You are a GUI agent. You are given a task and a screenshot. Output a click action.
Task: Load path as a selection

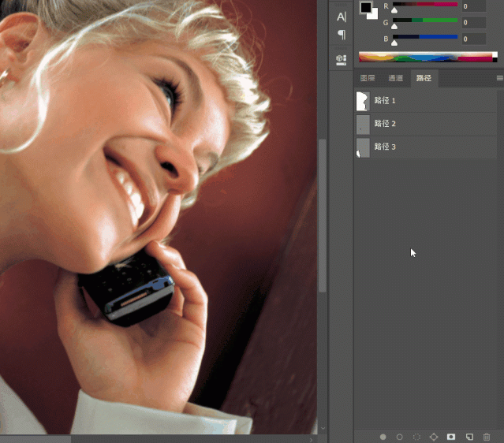[x=416, y=436]
